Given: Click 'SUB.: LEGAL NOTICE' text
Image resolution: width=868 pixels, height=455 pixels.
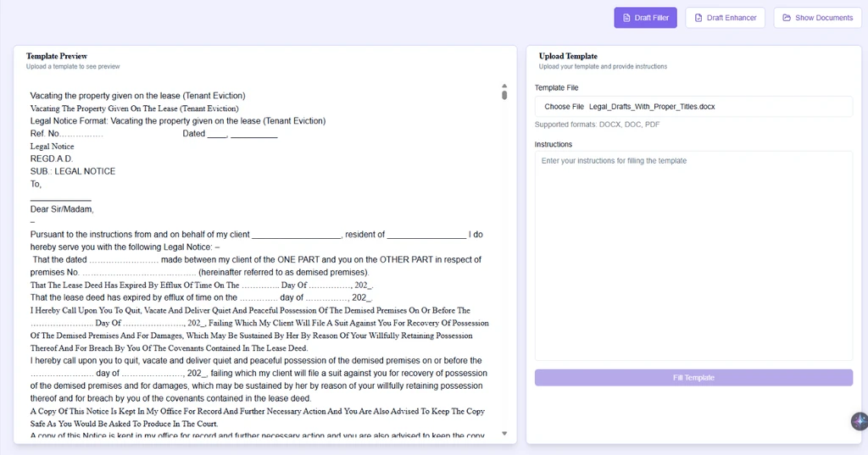Looking at the screenshot, I should (73, 171).
